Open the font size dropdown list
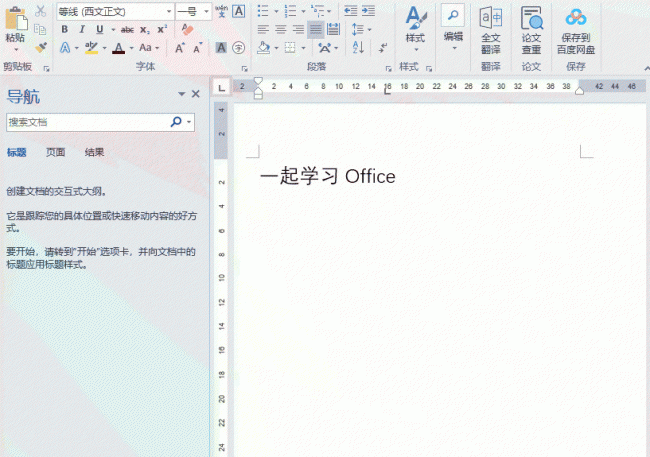The height and width of the screenshot is (457, 650). point(206,12)
